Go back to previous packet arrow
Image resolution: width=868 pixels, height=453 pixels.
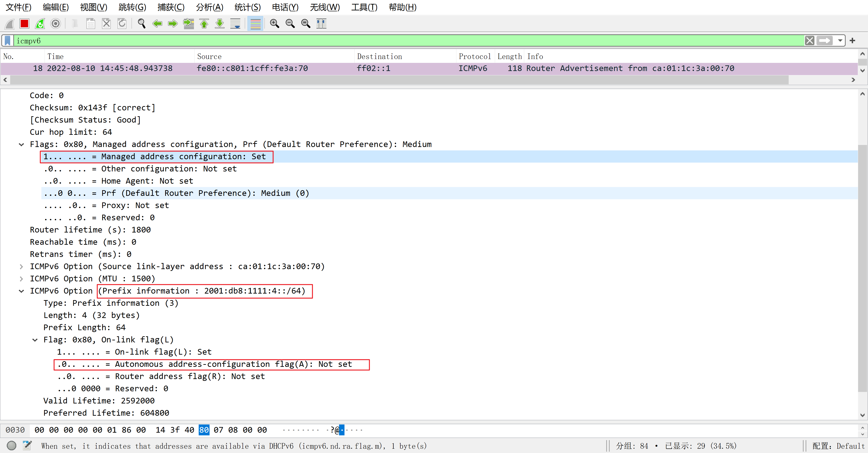click(x=157, y=24)
